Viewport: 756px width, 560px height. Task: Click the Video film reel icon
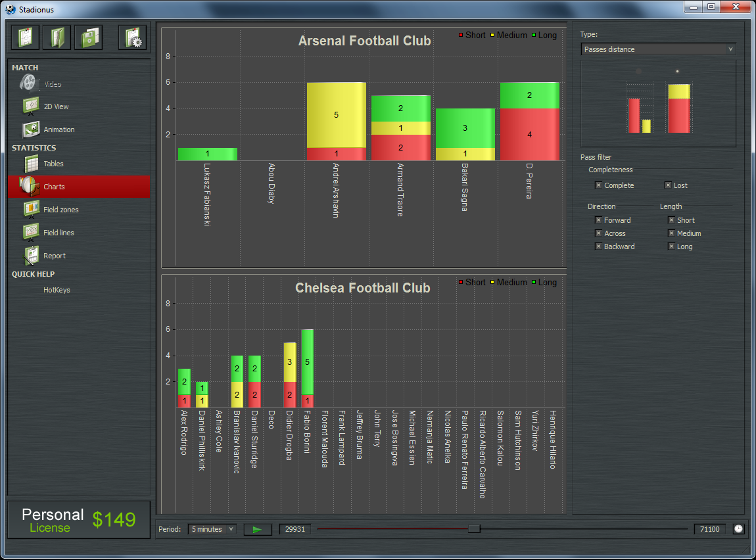click(x=29, y=83)
